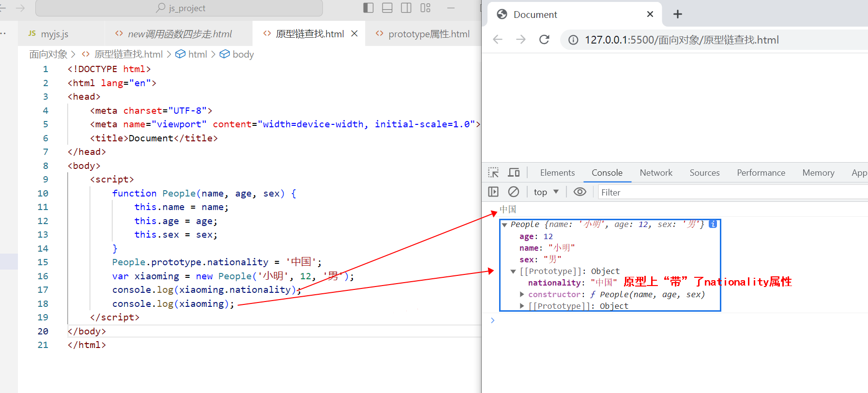868x393 pixels.
Task: View site information icon in address bar
Action: pos(573,40)
